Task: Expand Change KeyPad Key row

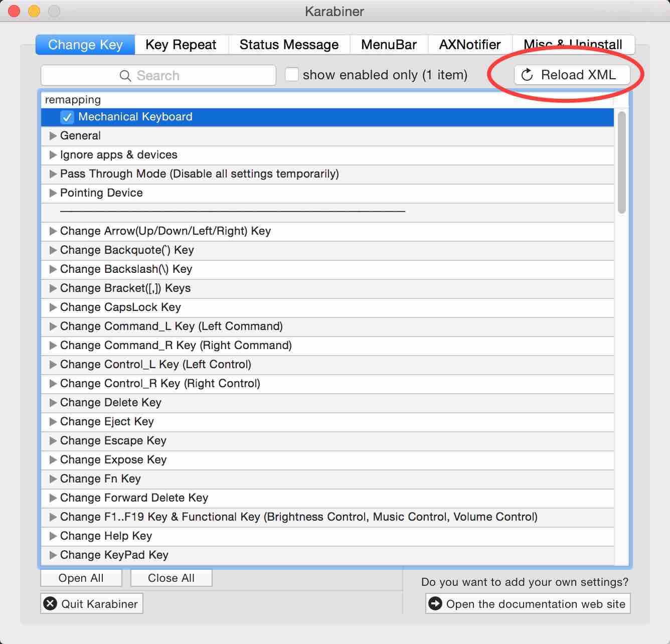Action: point(53,555)
